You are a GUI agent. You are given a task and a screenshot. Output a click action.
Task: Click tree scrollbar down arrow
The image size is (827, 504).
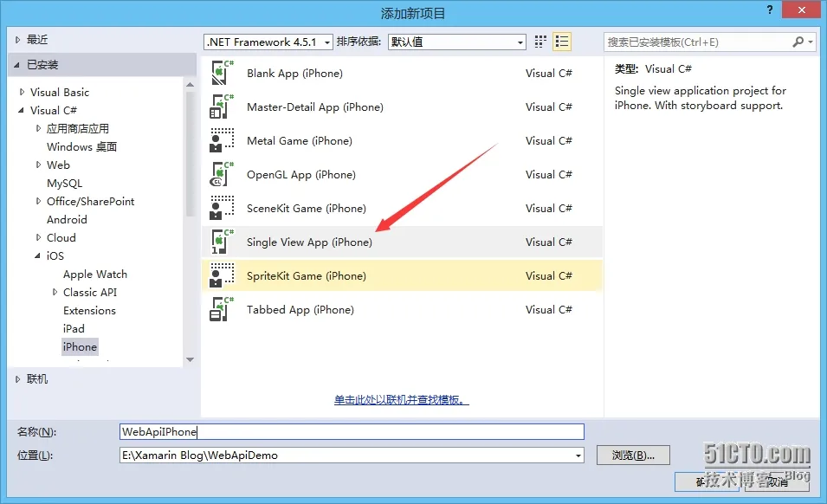point(190,359)
